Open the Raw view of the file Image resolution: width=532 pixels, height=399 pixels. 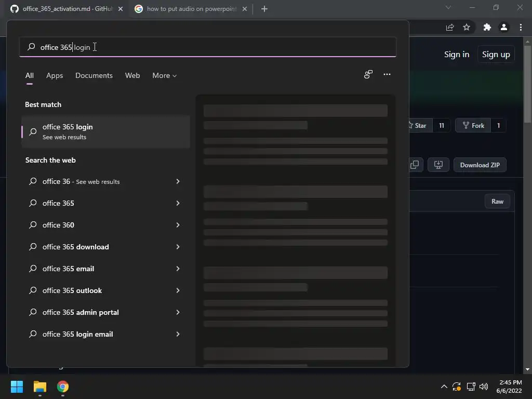tap(497, 202)
